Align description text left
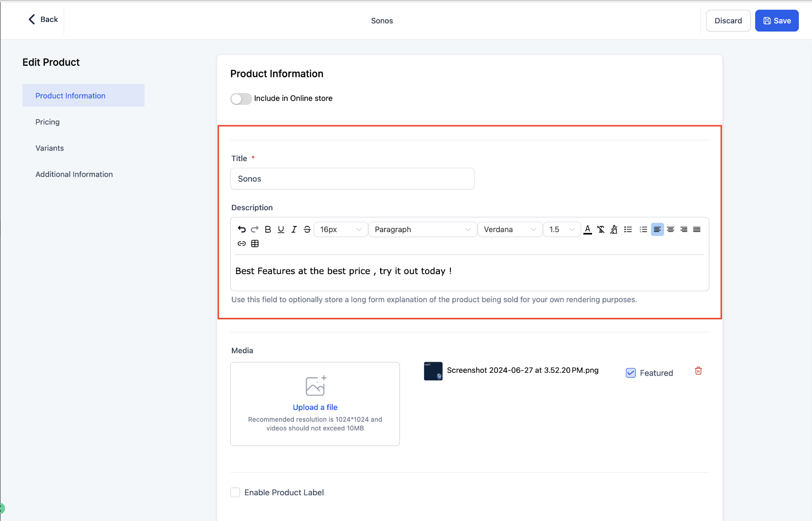Image resolution: width=812 pixels, height=521 pixels. 657,229
